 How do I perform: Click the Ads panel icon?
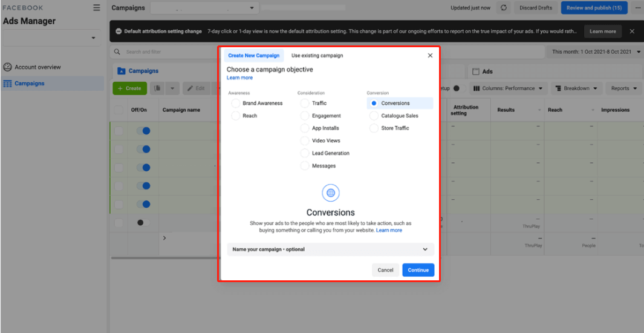[476, 71]
